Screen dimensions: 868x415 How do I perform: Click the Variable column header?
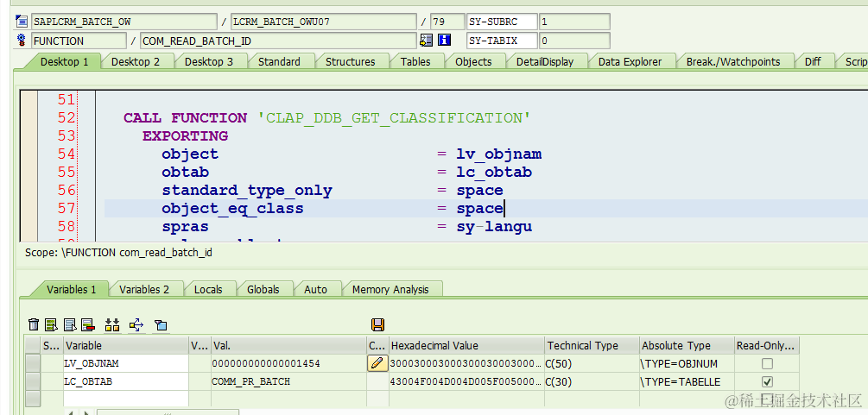pos(126,346)
